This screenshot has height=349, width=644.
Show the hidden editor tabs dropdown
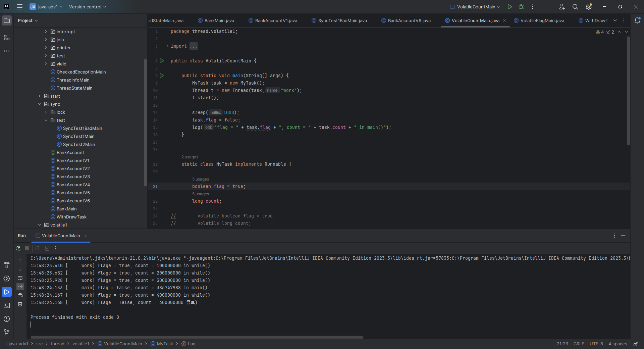(x=615, y=20)
